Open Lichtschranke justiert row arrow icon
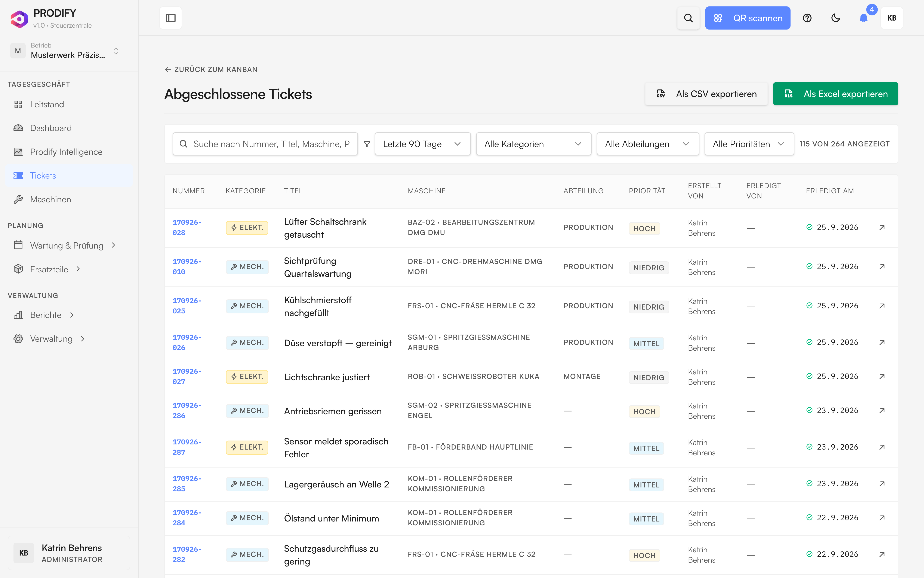This screenshot has height=578, width=924. 882,377
